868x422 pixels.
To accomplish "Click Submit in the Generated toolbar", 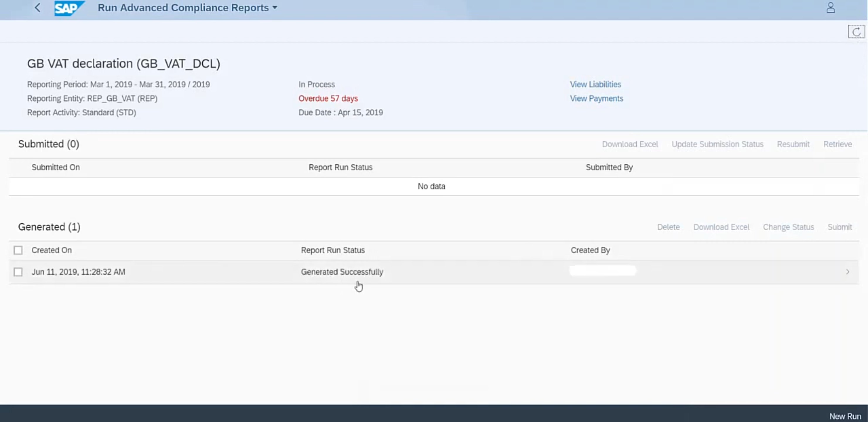I will click(x=839, y=227).
